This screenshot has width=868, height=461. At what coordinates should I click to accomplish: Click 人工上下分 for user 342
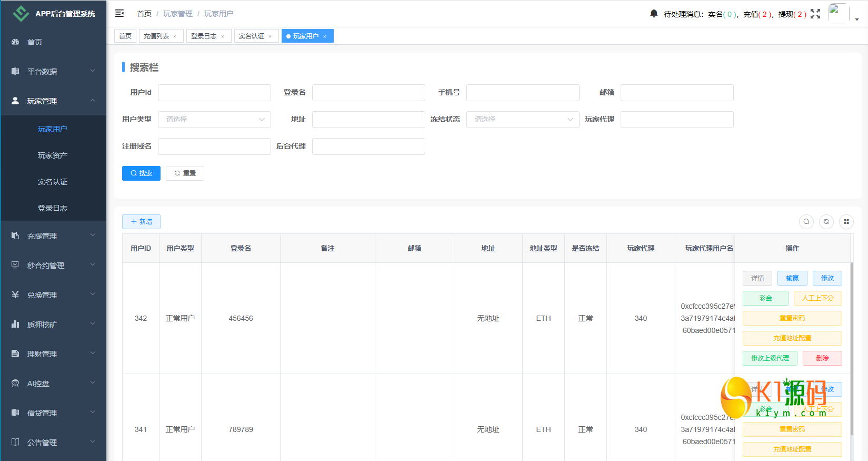tap(818, 298)
